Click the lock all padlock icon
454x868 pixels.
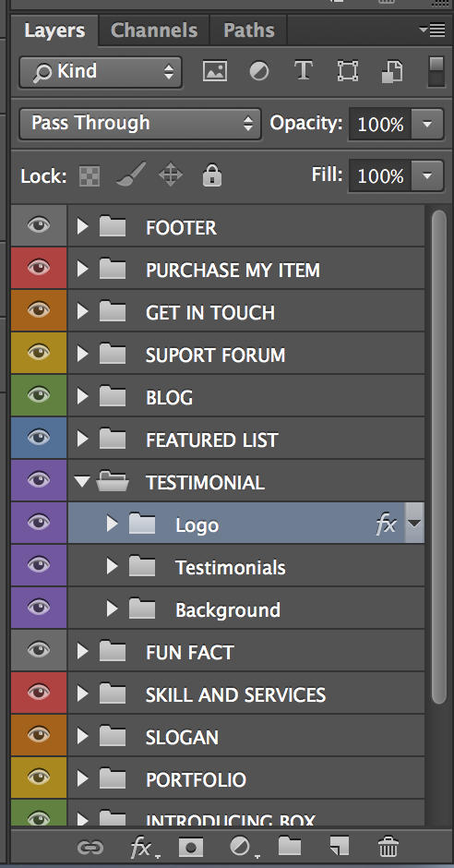[x=212, y=175]
